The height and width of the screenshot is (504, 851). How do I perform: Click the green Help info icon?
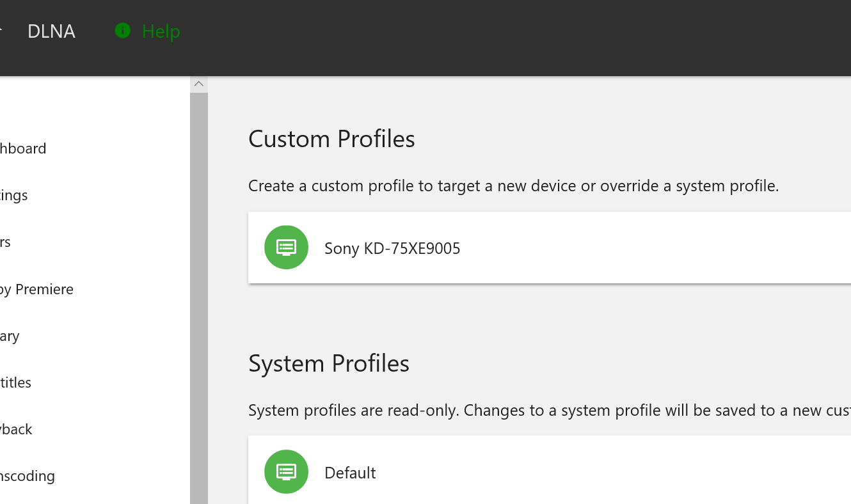coord(122,31)
